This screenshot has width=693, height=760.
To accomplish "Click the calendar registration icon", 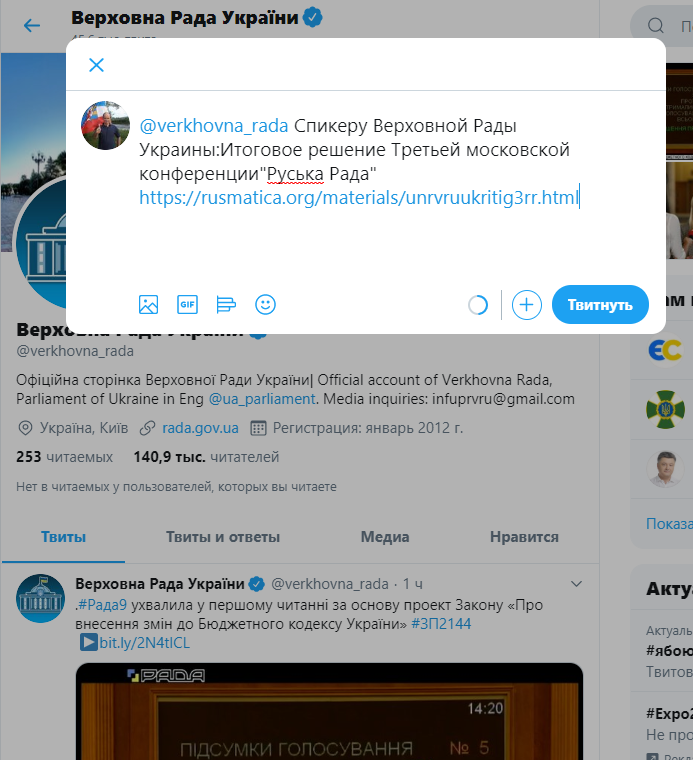I will (258, 428).
